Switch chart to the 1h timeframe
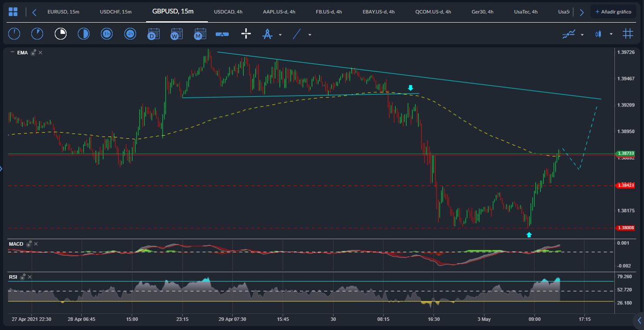This screenshot has height=330, width=644. pos(107,34)
